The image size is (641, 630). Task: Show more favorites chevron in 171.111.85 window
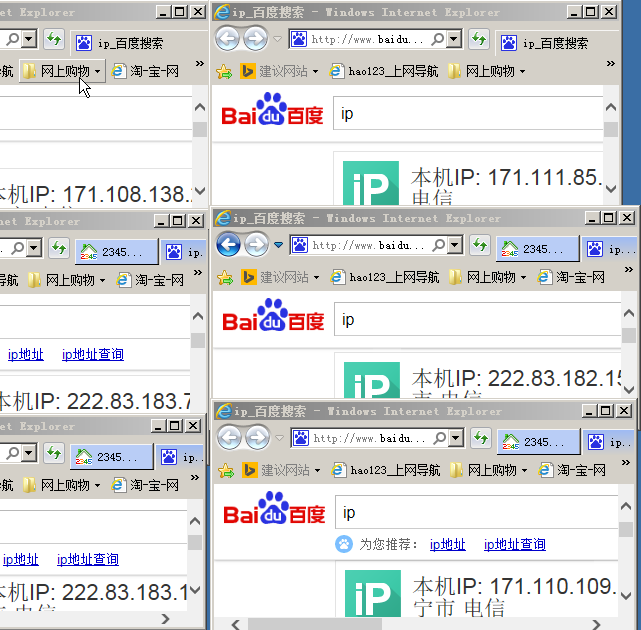611,63
